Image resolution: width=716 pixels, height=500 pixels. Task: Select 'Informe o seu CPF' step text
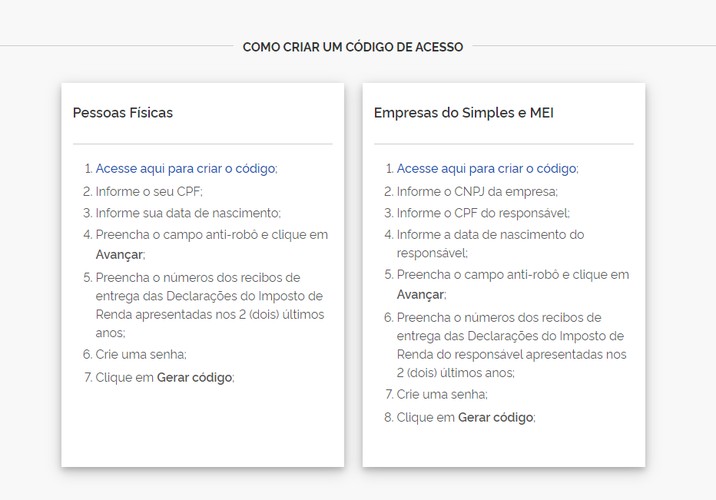point(149,191)
